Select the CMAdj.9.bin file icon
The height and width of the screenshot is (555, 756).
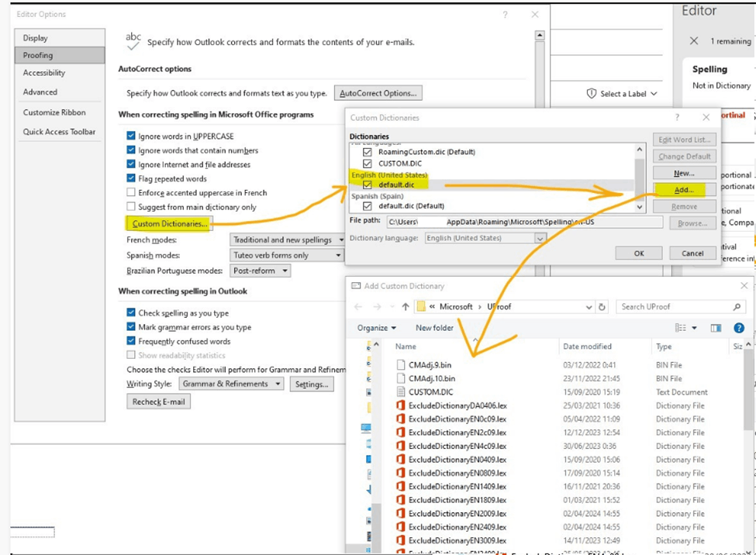click(400, 365)
